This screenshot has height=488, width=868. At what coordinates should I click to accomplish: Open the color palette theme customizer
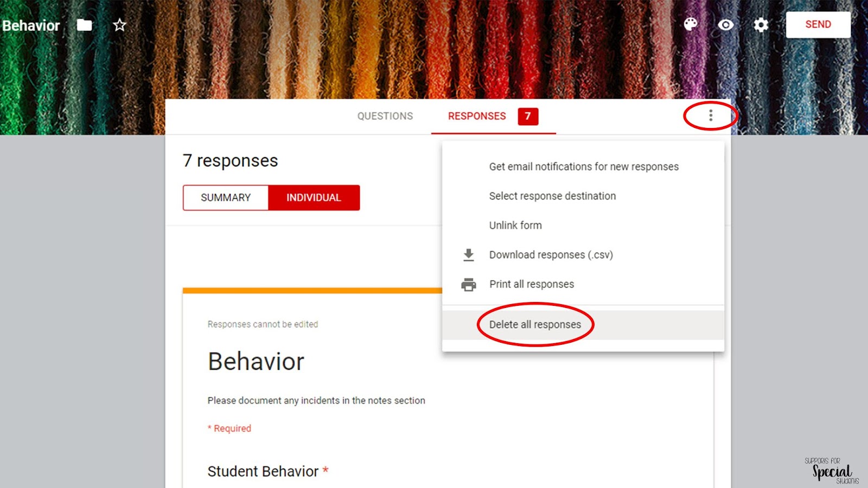click(690, 24)
